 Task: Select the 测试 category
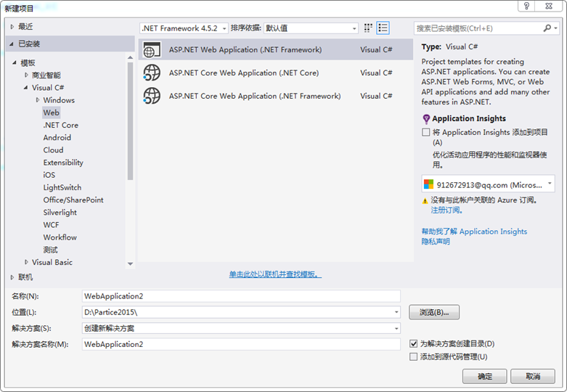click(x=50, y=250)
